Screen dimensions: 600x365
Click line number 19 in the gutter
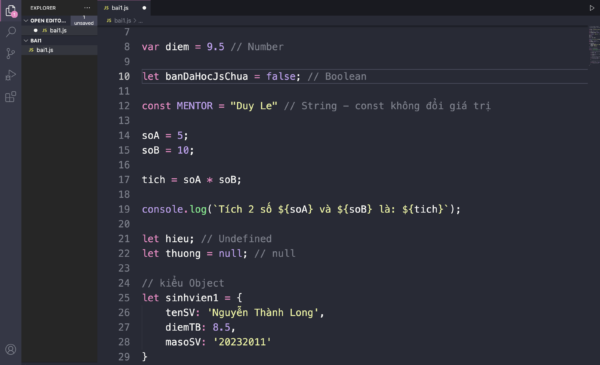pyautogui.click(x=124, y=209)
